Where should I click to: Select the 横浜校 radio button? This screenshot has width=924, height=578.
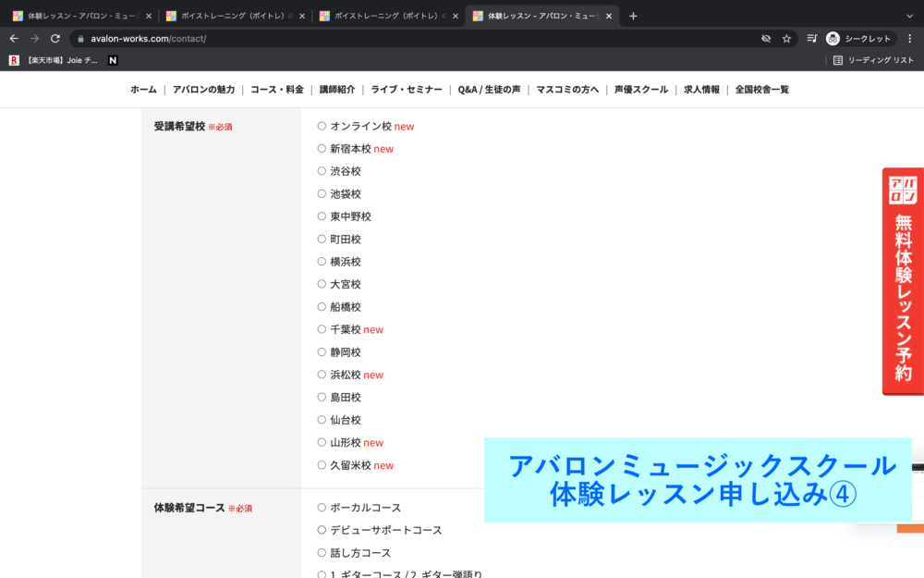322,262
